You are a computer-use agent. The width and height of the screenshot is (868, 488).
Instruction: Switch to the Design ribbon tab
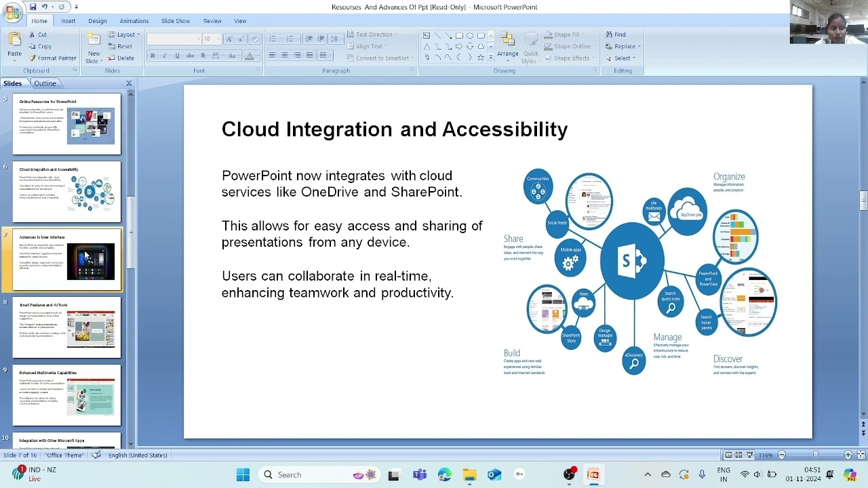tap(97, 21)
